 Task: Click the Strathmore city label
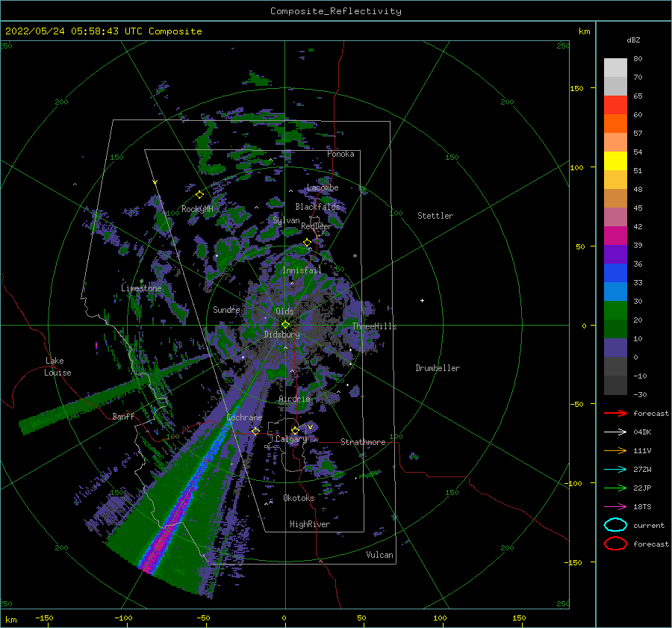tap(363, 442)
